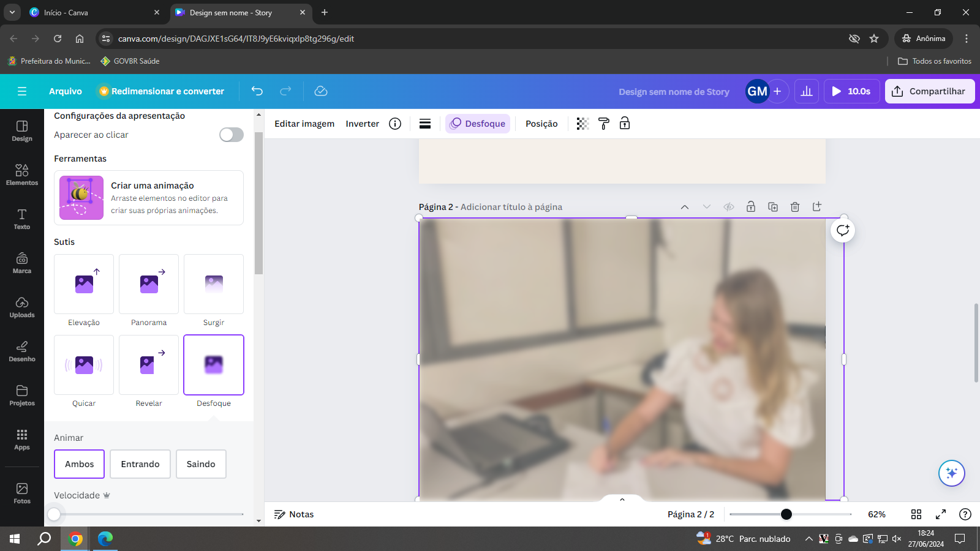The image size is (980, 551).
Task: Open Canva magic assistant button
Action: (x=952, y=473)
